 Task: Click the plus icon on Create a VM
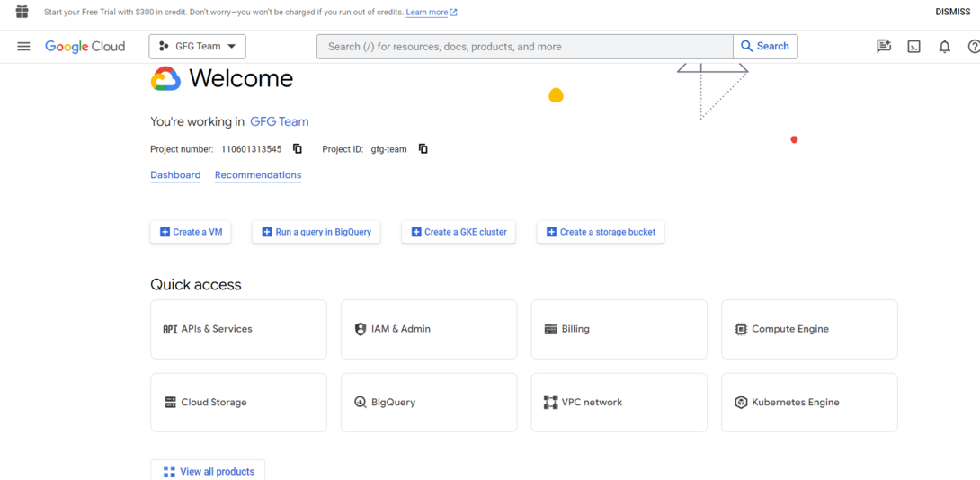coord(165,232)
